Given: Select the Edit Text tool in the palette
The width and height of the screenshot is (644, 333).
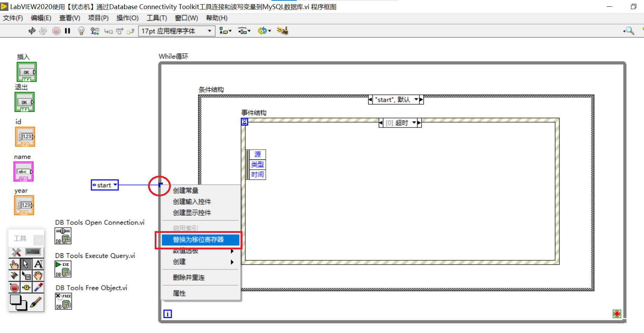Looking at the screenshot, I should tap(39, 264).
